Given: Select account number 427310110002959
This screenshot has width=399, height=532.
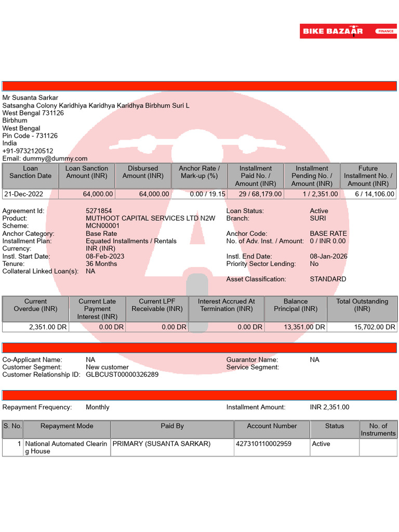Looking at the screenshot, I should [x=263, y=444].
